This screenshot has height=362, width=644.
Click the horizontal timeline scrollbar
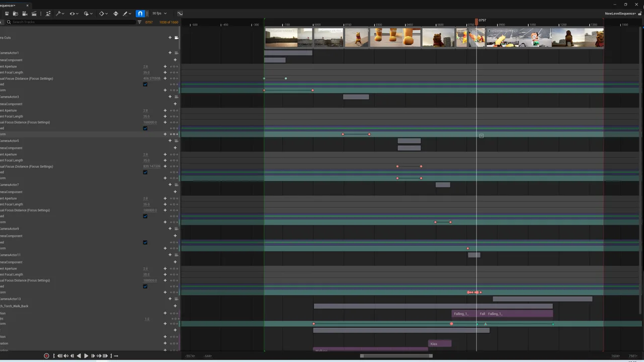(396, 356)
